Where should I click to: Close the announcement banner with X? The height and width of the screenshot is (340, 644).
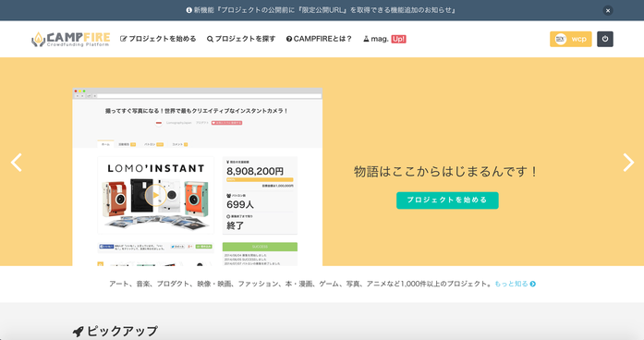pos(608,10)
